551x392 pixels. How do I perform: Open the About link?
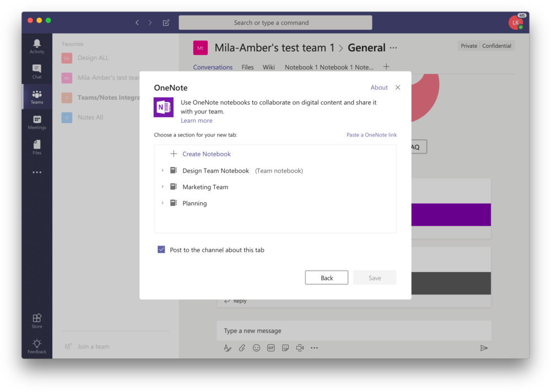click(379, 88)
